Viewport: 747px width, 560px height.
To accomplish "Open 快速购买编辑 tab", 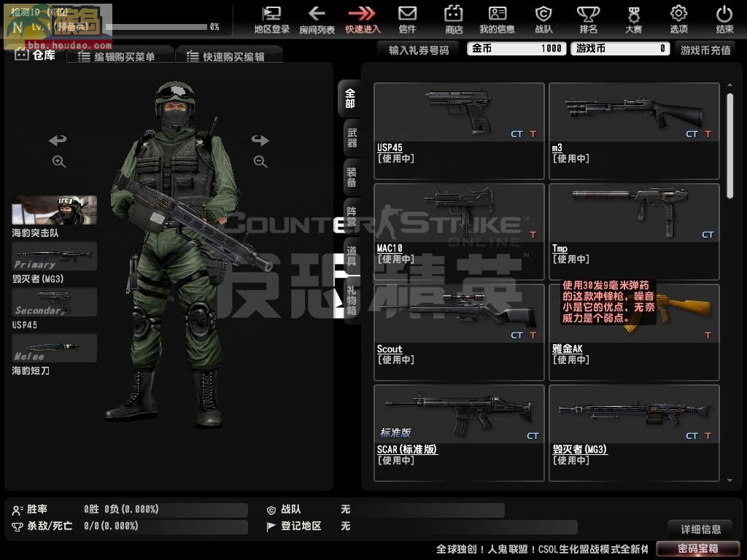I will tap(230, 56).
